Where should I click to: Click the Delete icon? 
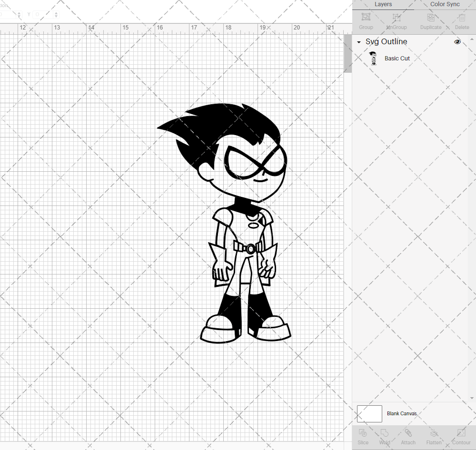click(x=461, y=20)
